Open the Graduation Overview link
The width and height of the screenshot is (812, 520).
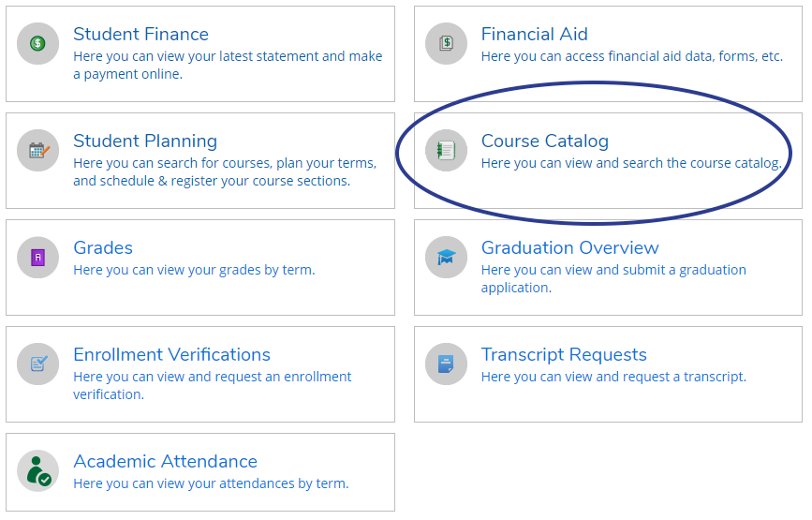[x=569, y=248]
